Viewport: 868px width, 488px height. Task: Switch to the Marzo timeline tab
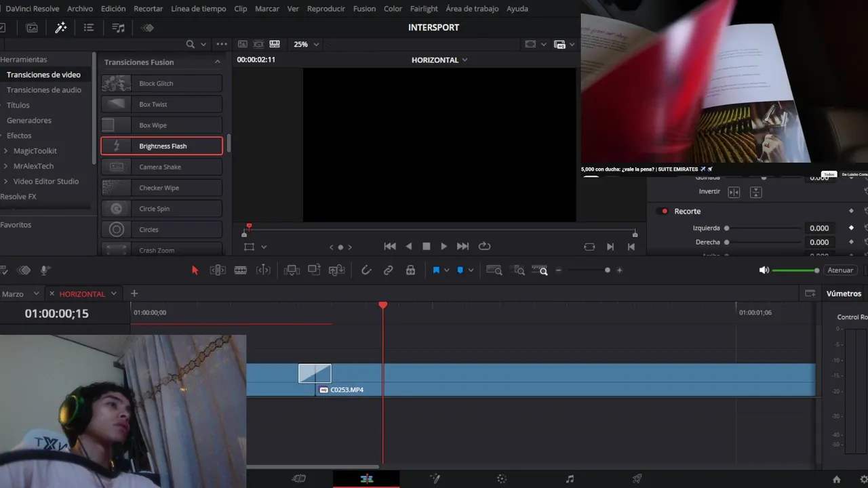13,293
